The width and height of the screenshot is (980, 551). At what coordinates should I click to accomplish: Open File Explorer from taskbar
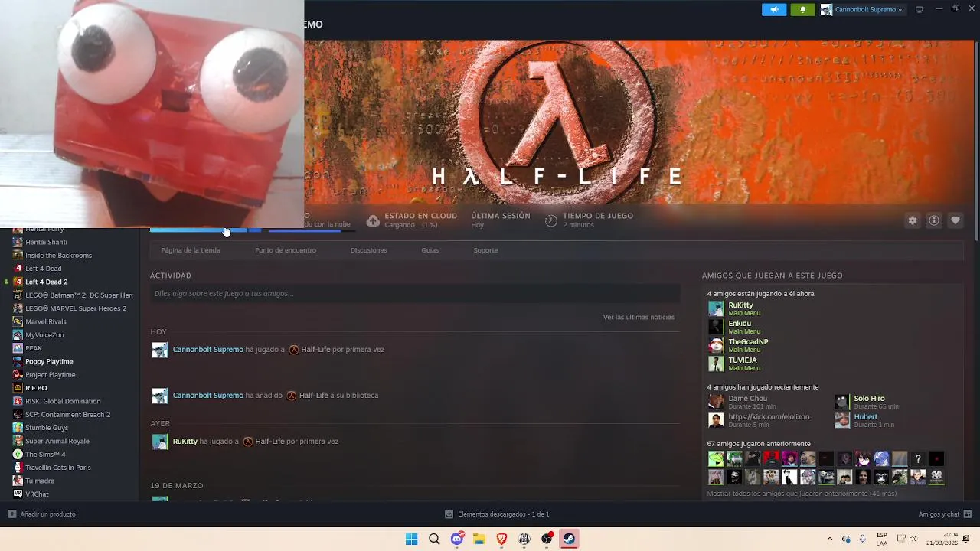[479, 539]
